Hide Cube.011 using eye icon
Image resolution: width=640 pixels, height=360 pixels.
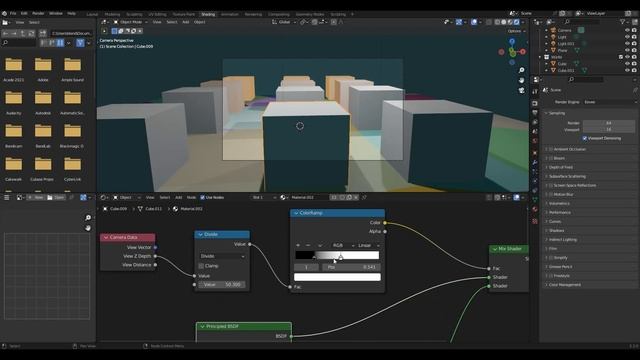pyautogui.click(x=627, y=70)
